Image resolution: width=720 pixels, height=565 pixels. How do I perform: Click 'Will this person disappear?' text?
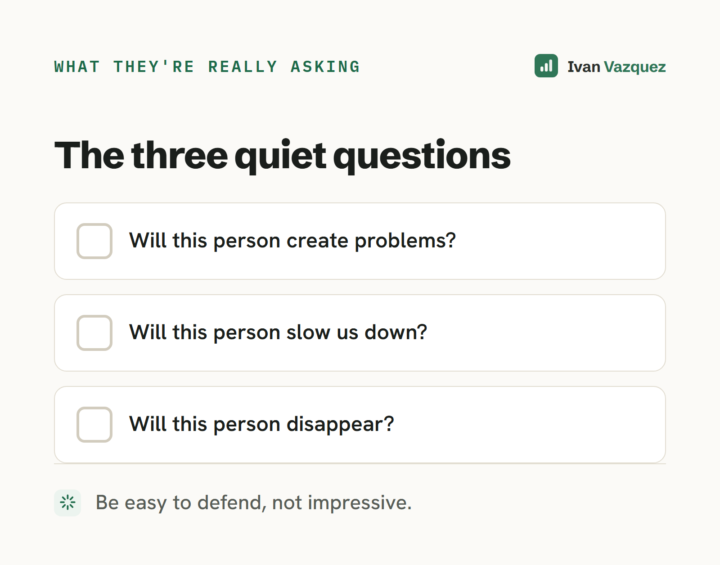(x=261, y=424)
